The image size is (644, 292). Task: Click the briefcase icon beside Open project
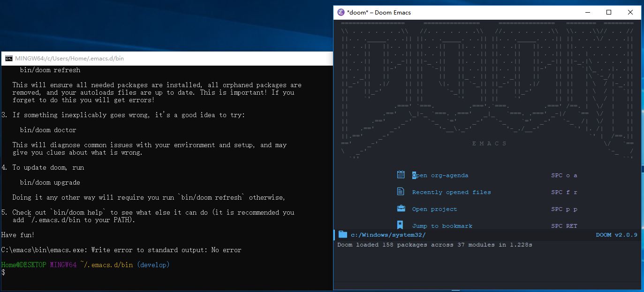[401, 209]
